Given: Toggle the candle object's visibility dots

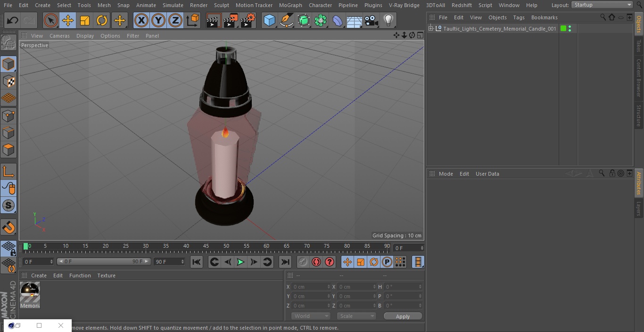Looking at the screenshot, I should [570, 29].
